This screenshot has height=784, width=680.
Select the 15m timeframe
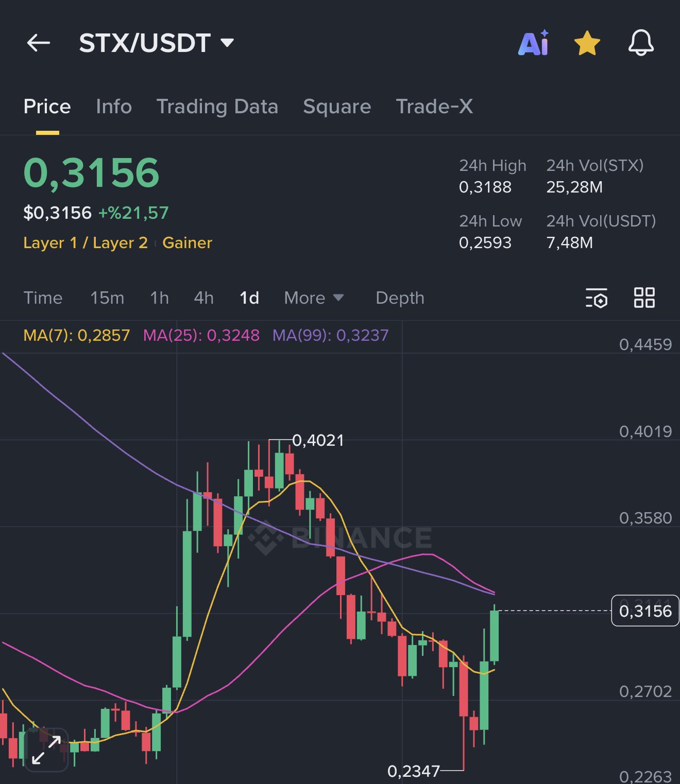point(107,298)
